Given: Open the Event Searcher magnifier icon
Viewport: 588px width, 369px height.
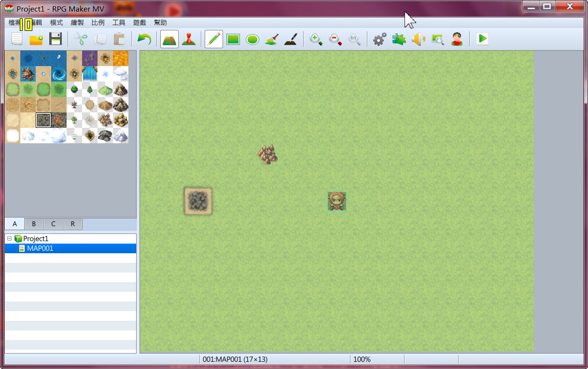Looking at the screenshot, I should (x=438, y=39).
